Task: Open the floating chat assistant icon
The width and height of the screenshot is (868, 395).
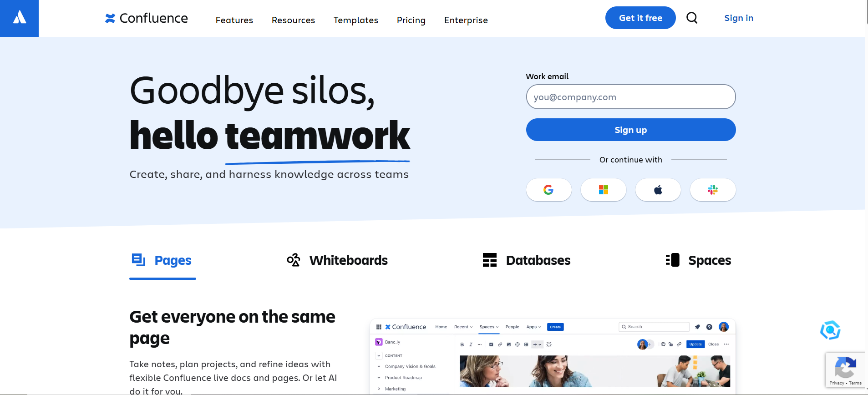Action: point(830,330)
